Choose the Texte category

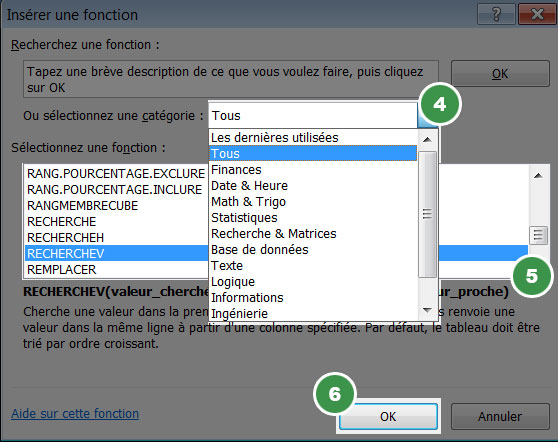point(313,266)
